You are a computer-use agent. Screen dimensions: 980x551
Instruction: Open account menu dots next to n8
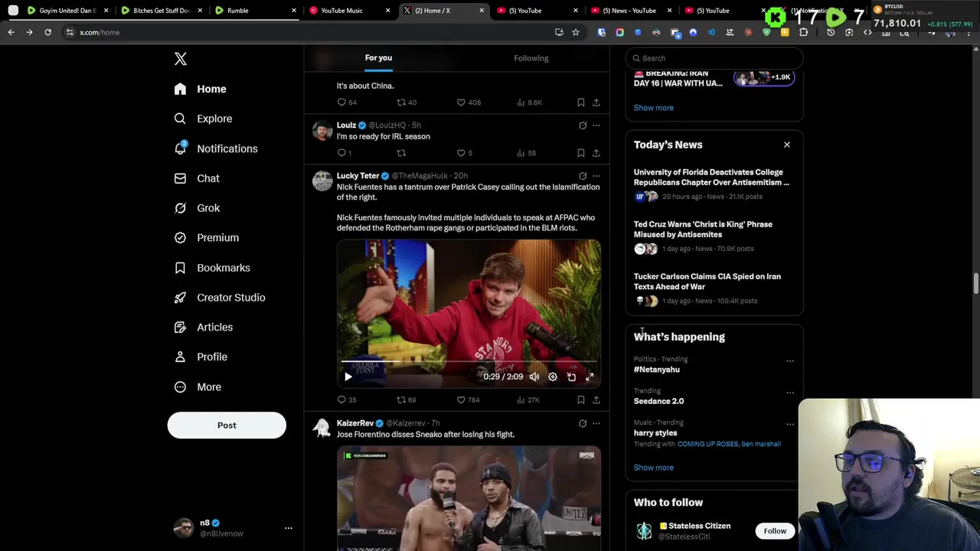[289, 528]
